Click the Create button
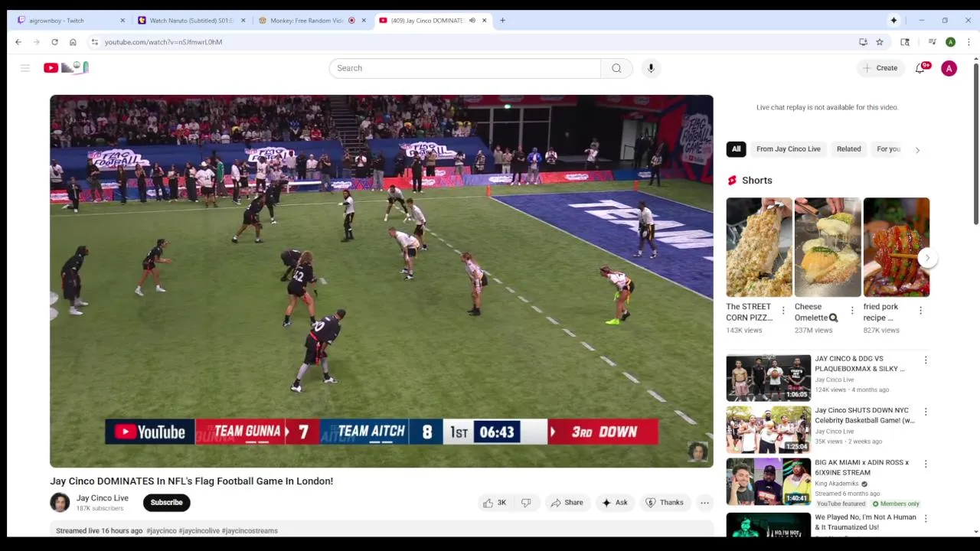This screenshot has width=980, height=551. (880, 68)
